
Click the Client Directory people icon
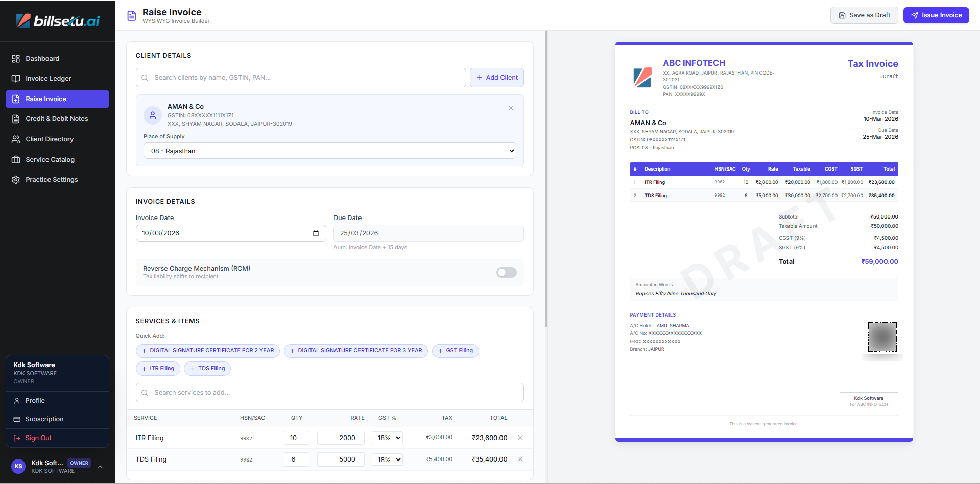point(16,139)
